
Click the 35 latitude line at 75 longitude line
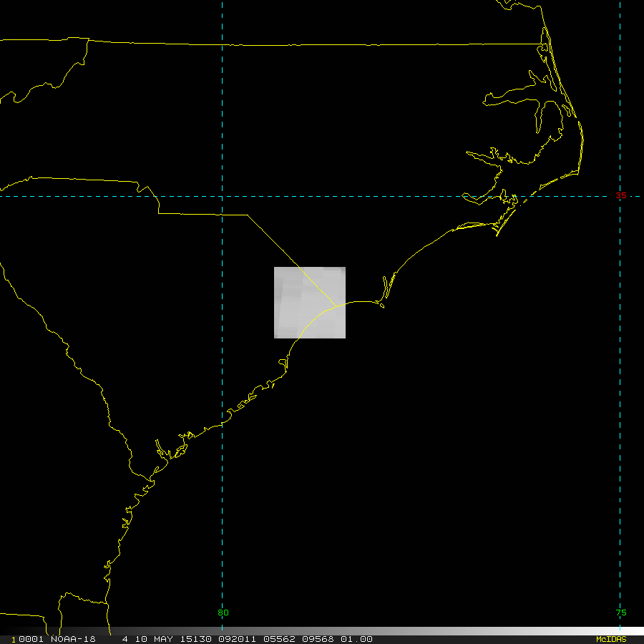[x=620, y=196]
